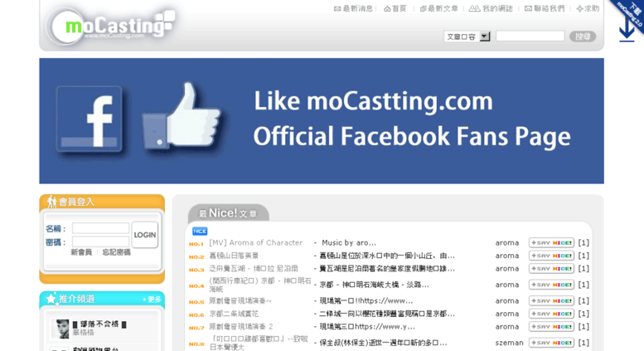Click the LOGIN button
Screen dimensions: 644x351
145,235
